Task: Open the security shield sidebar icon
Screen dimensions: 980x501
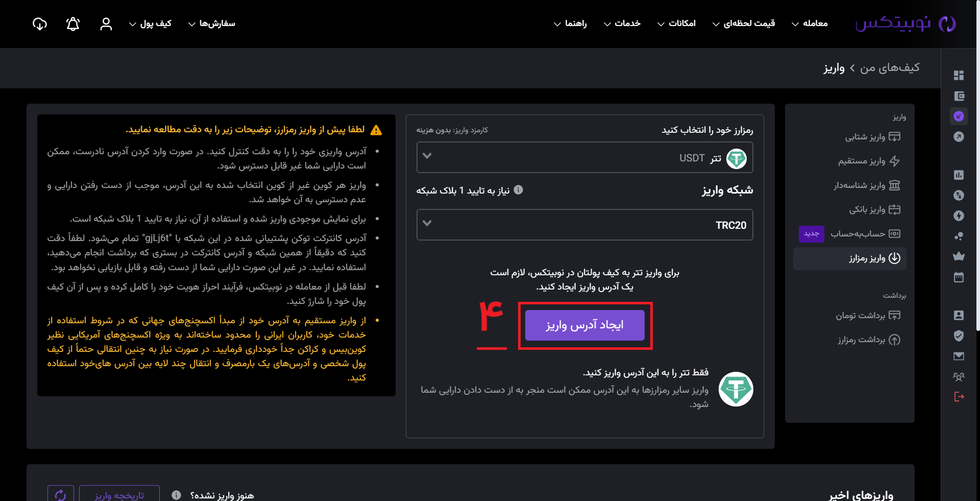Action: (x=959, y=336)
